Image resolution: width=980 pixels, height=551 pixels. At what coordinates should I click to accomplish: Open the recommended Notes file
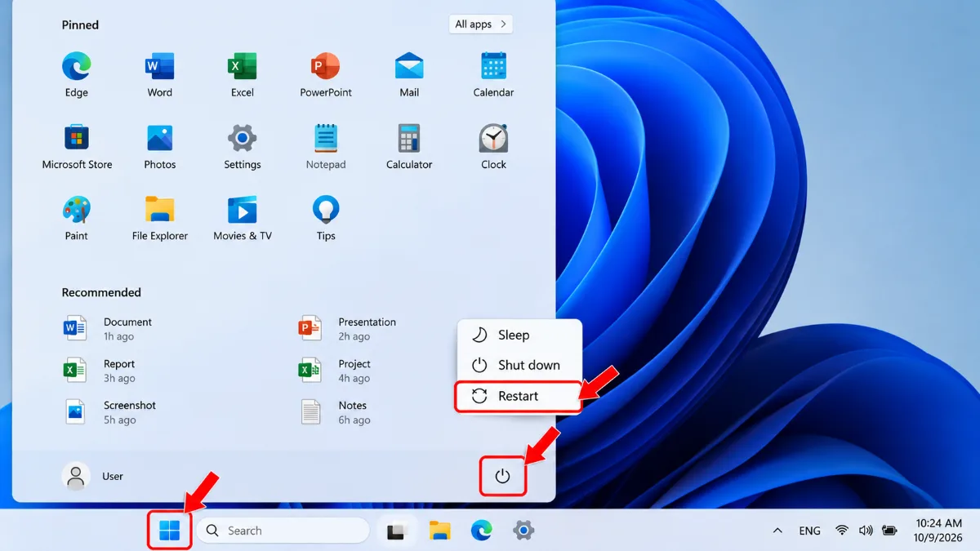[335, 412]
